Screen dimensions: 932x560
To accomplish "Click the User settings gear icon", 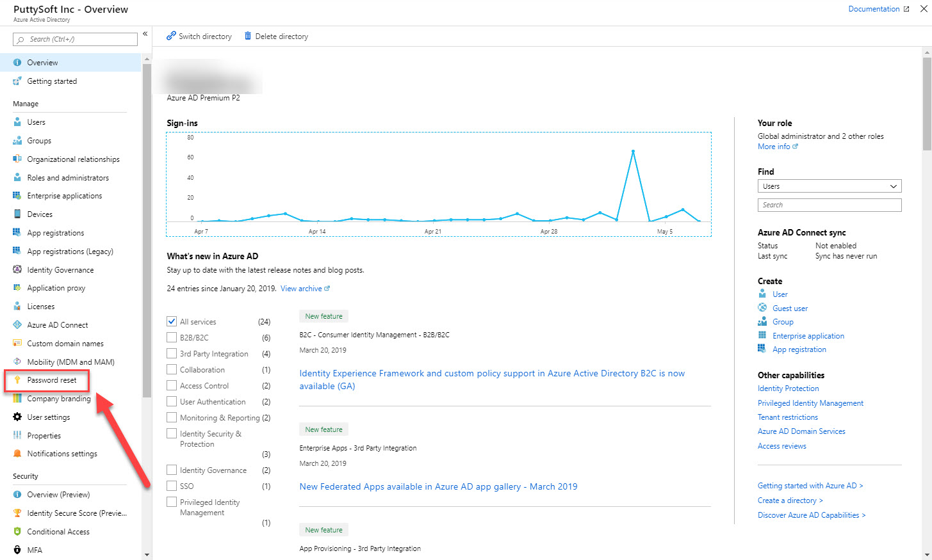I will (x=17, y=417).
